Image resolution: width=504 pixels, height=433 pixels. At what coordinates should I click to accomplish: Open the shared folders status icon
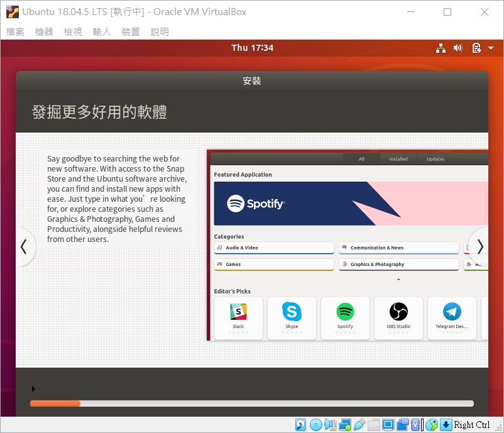tap(373, 425)
